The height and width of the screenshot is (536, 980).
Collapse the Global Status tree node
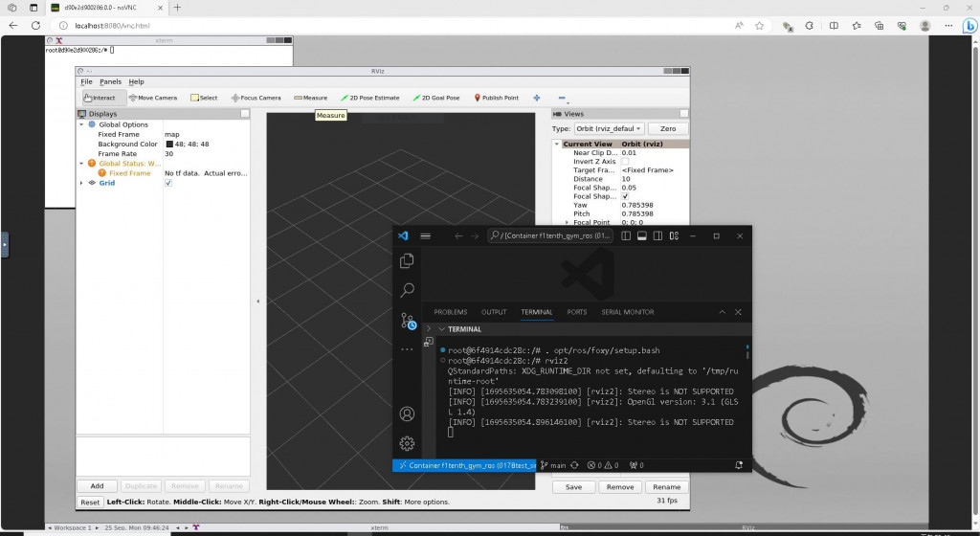pos(81,164)
